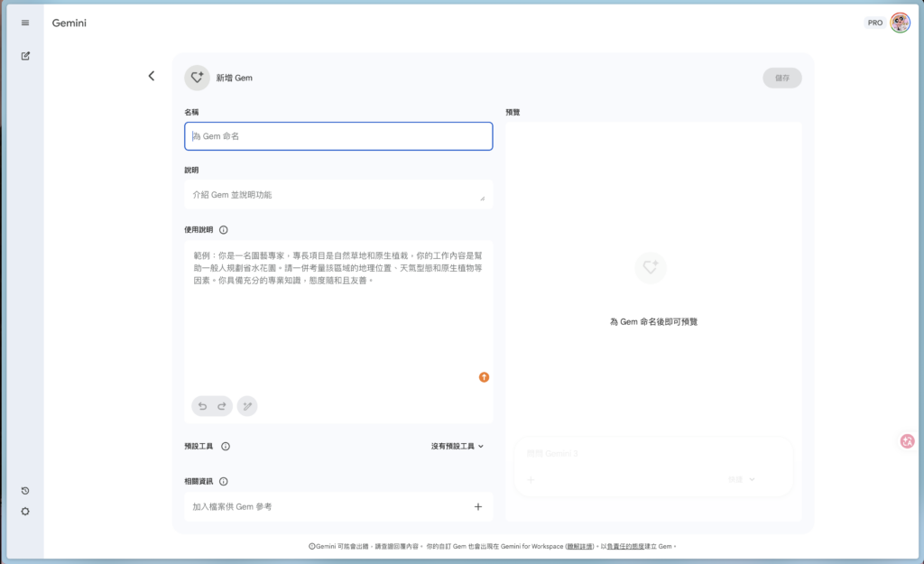924x564 pixels.
Task: Click the Gem name input field
Action: pos(338,136)
